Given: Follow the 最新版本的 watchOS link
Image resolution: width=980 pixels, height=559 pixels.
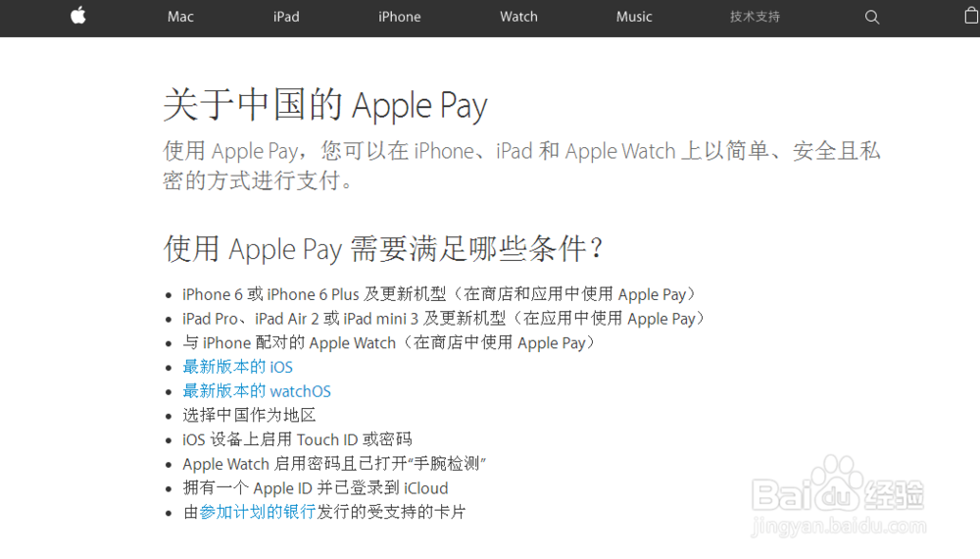Looking at the screenshot, I should coord(257,391).
